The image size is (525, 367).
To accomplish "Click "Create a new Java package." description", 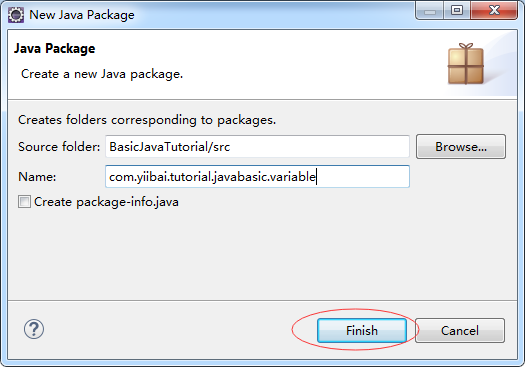I will point(102,74).
